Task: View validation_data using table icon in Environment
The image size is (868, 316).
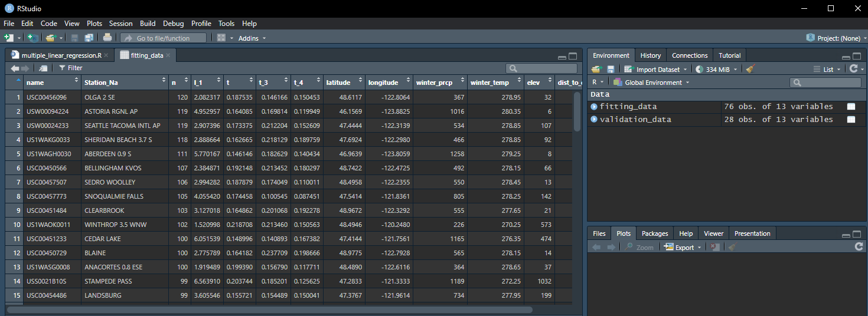Action: 851,119
